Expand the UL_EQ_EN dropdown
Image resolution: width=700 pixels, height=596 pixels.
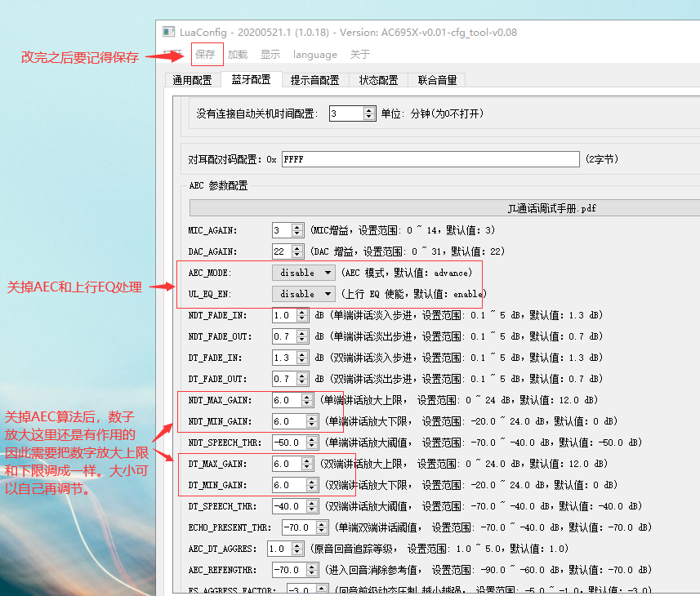coord(304,294)
